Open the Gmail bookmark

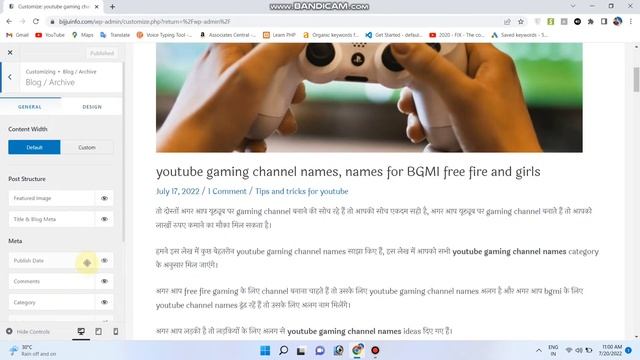17,35
